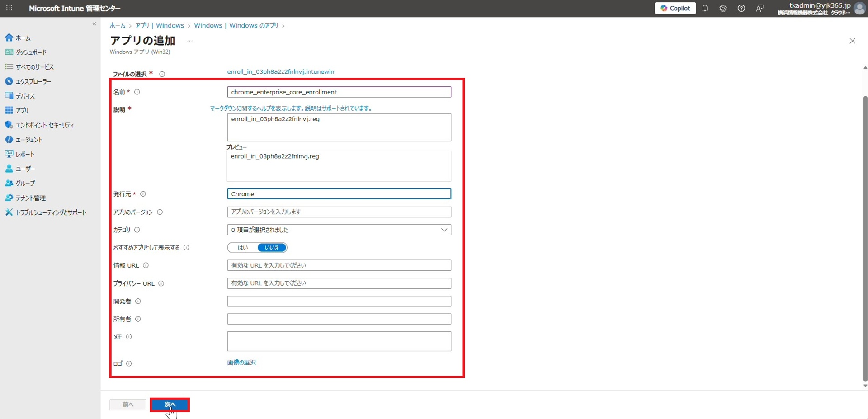Viewport: 868px width, 419px height.
Task: Select いいえ for featured app toggle
Action: point(272,248)
